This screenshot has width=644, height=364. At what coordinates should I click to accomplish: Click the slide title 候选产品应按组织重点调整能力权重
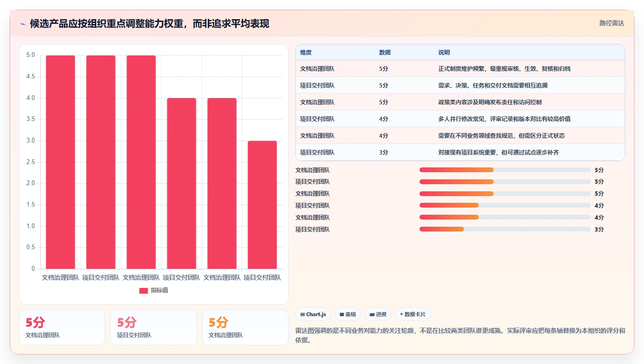[149, 23]
